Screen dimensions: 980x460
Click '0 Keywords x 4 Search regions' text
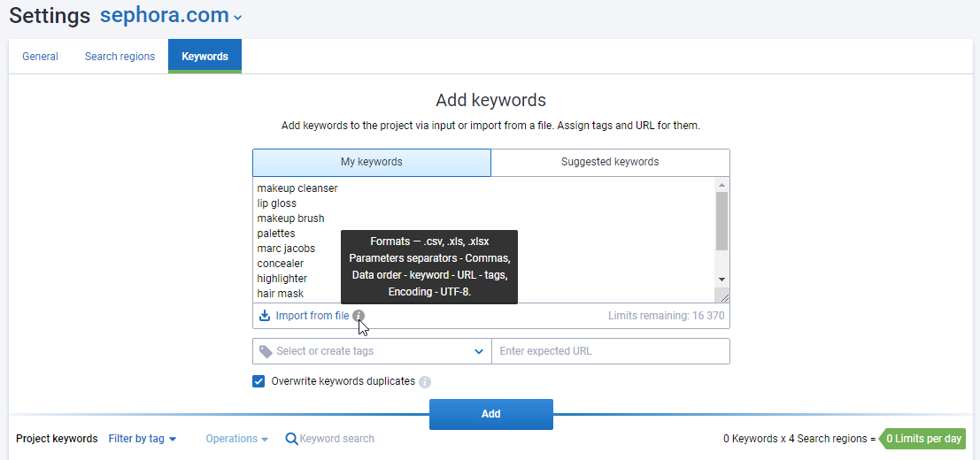(x=794, y=439)
